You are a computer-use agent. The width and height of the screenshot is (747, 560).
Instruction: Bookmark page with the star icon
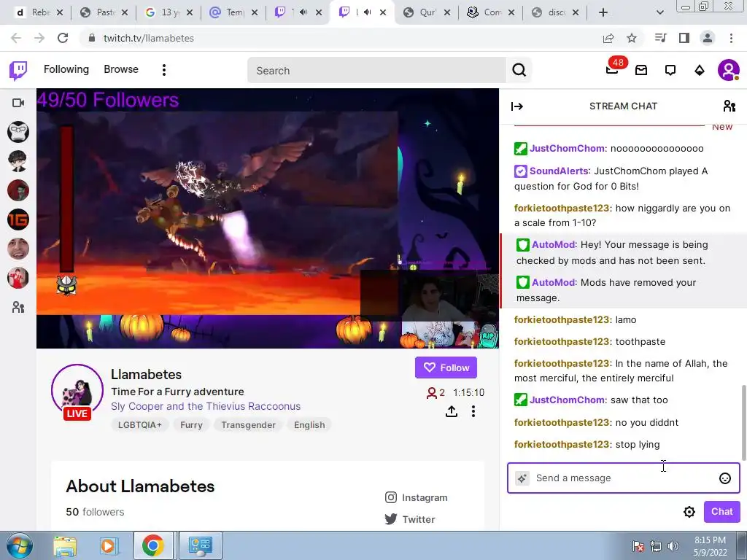[x=632, y=38]
